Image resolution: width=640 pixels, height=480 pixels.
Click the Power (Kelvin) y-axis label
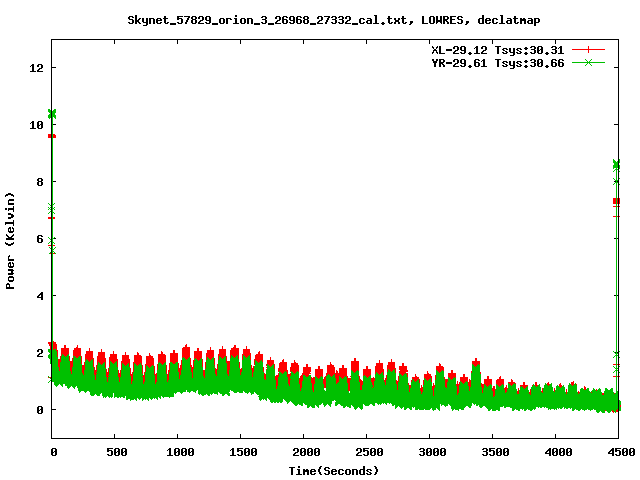pyautogui.click(x=10, y=241)
